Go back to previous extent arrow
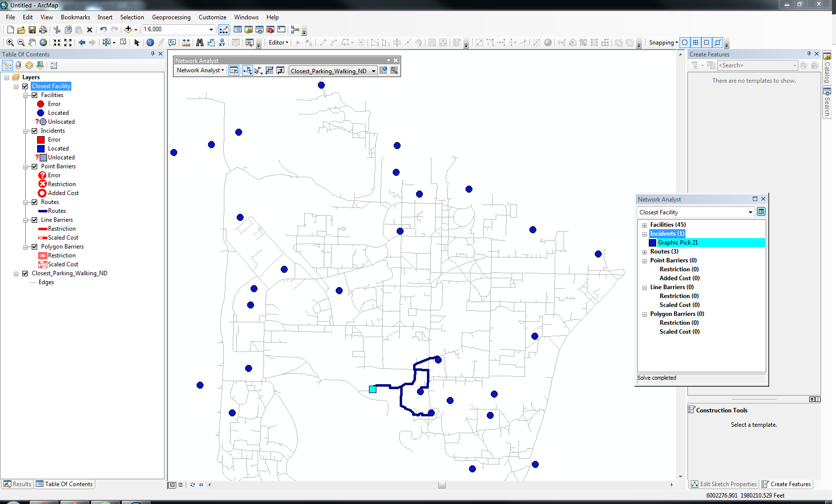Image resolution: width=836 pixels, height=504 pixels. click(x=82, y=43)
